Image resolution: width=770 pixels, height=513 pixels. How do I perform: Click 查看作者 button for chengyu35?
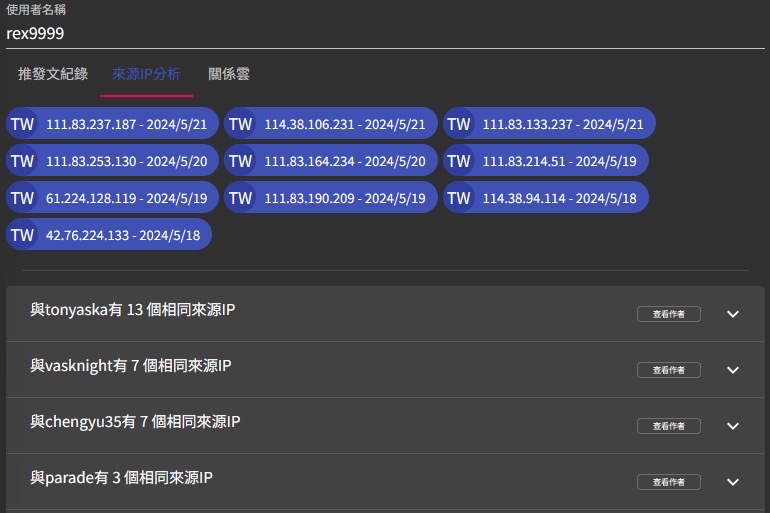point(669,426)
